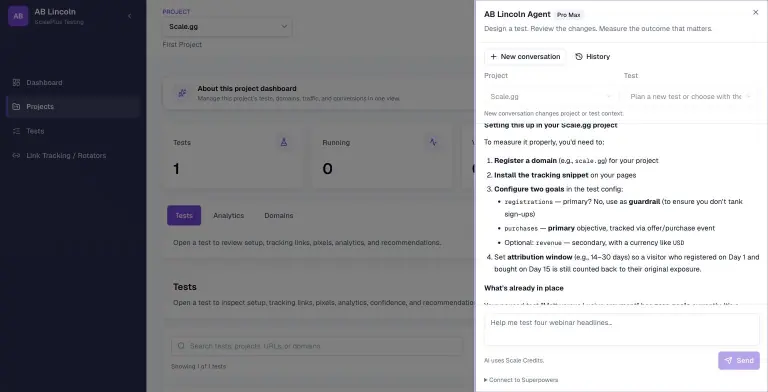Click the search magnifier icon
The height and width of the screenshot is (392, 768).
tap(181, 346)
